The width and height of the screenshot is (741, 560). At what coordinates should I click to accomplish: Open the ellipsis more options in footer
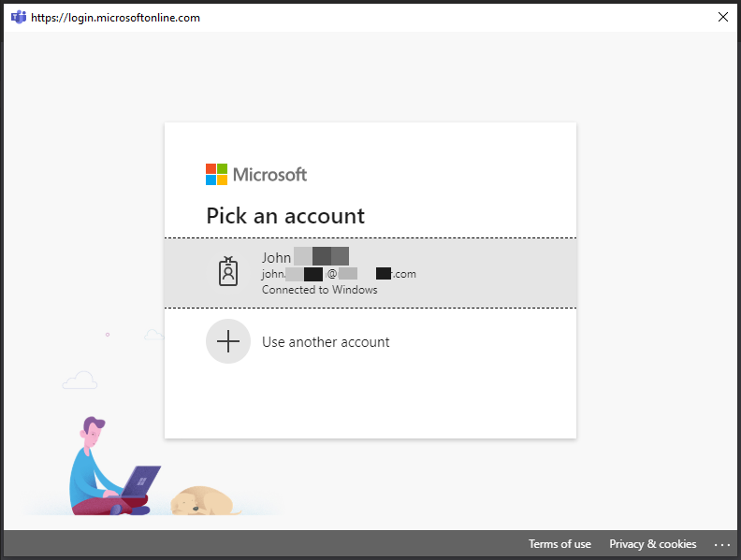(x=722, y=545)
